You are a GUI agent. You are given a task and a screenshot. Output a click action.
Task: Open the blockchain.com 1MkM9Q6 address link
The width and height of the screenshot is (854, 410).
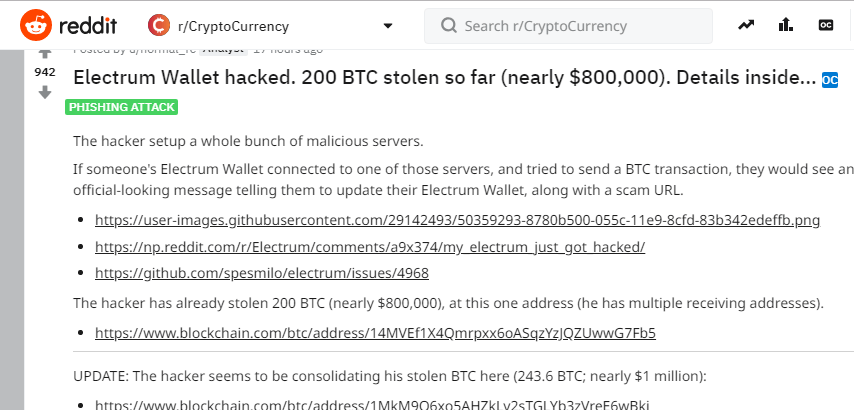(x=372, y=405)
